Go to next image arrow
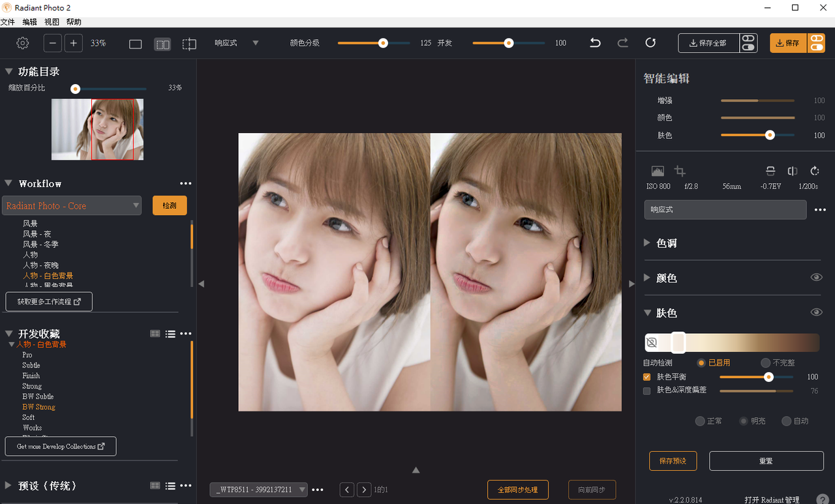Image resolution: width=835 pixels, height=504 pixels. pyautogui.click(x=364, y=490)
